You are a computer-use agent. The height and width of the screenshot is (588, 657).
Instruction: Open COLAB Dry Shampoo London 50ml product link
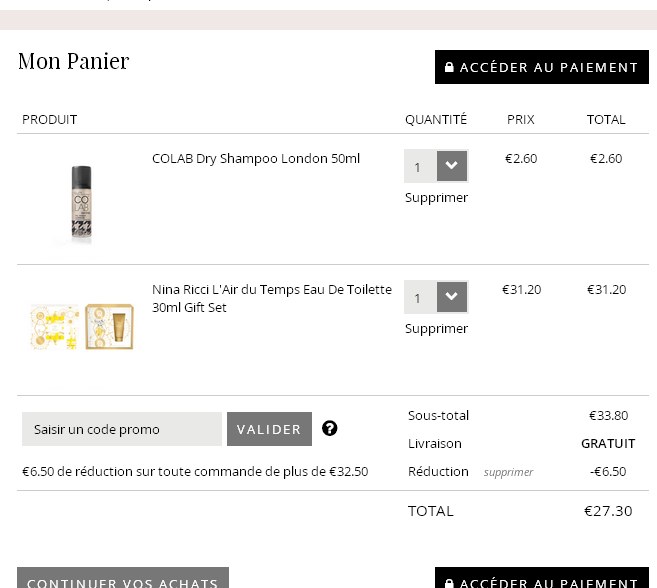click(x=256, y=159)
